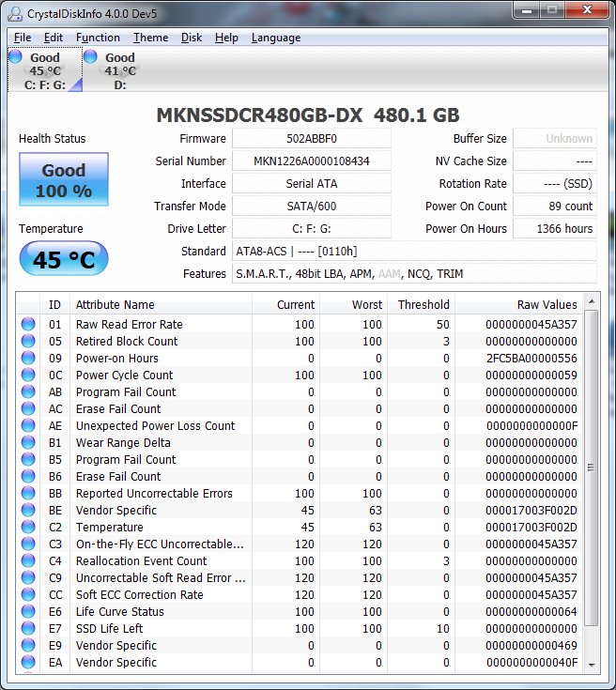Click the status orb for attribute E9
The image size is (616, 690).
28,645
